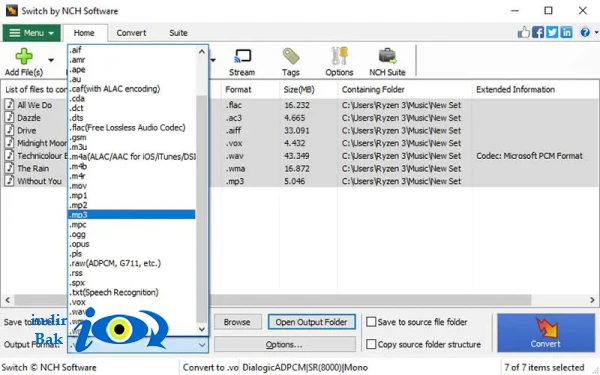Sort by the Size(MB) column header

click(308, 90)
